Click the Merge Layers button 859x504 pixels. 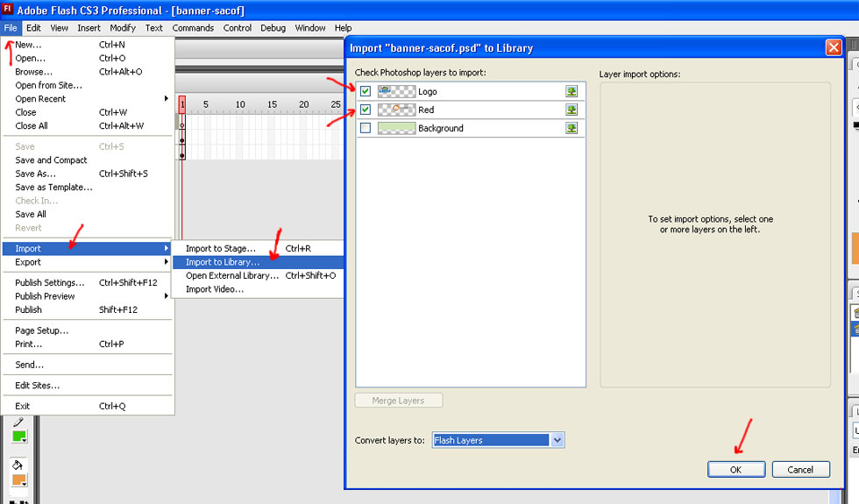398,401
